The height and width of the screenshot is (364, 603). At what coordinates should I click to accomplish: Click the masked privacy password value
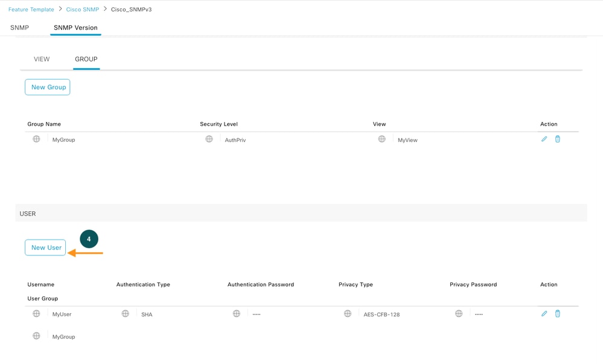479,315
